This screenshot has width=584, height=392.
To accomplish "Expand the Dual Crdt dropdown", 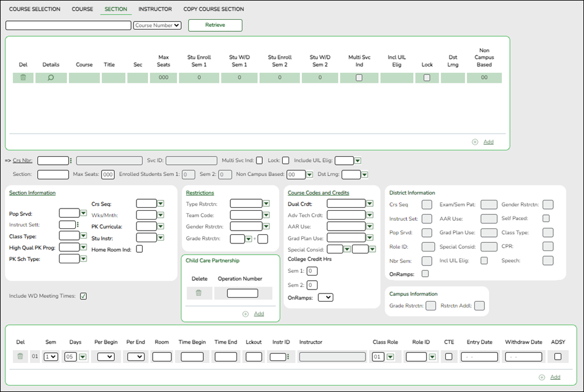I will click(370, 204).
